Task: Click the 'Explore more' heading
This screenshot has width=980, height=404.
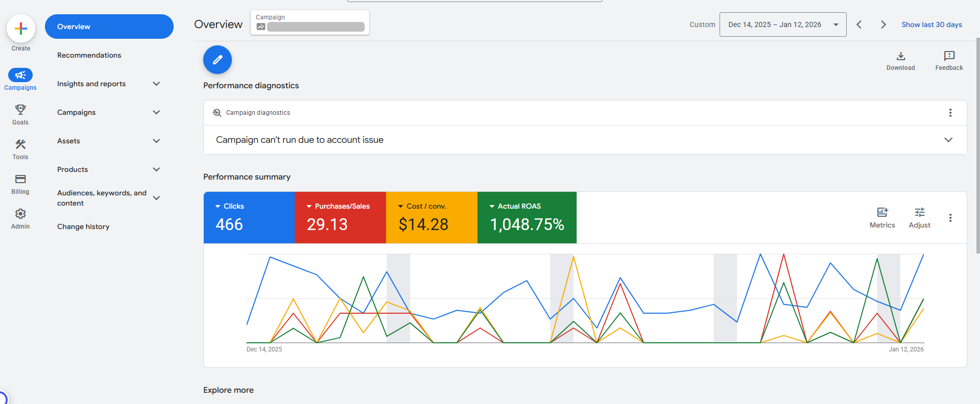Action: pos(228,390)
